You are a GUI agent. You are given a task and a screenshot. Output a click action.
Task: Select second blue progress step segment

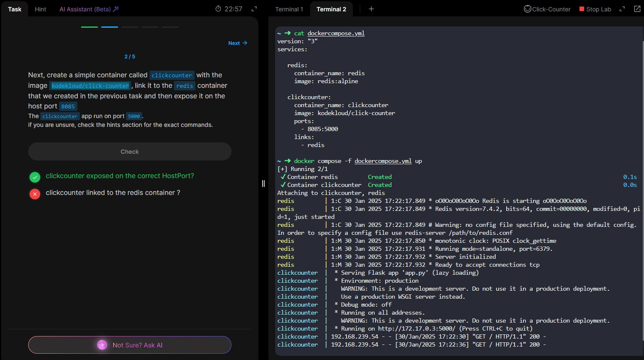110,27
